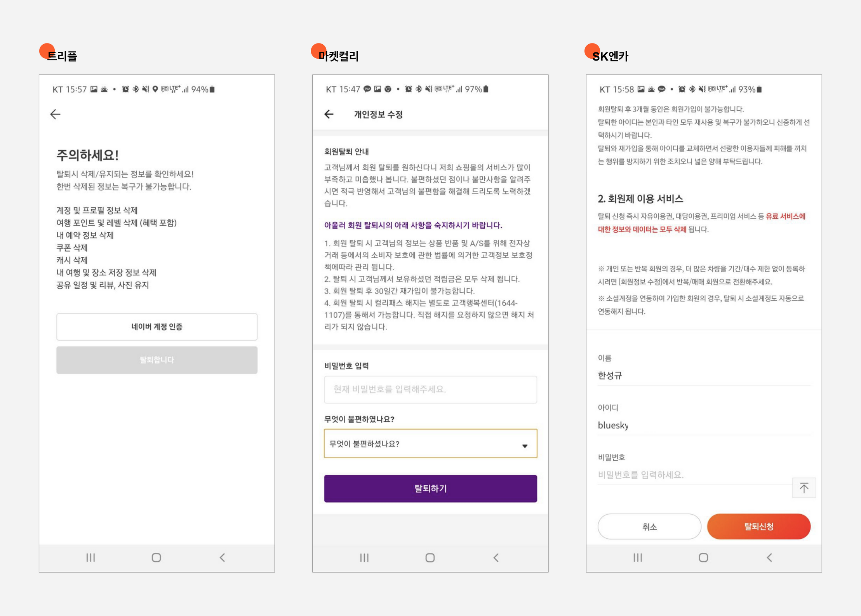Image resolution: width=861 pixels, height=616 pixels.
Task: Click 취소 button in SK엔카
Action: (649, 527)
